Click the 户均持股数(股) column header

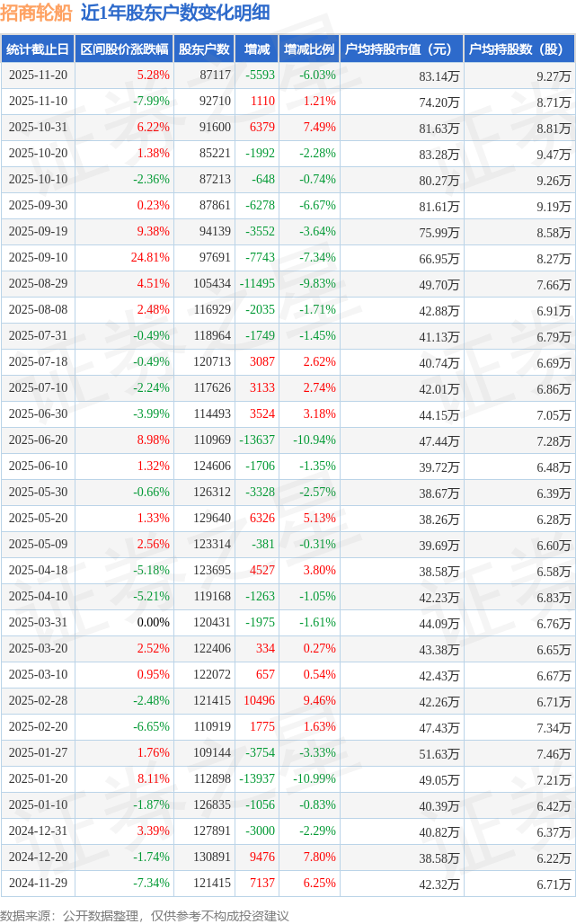[x=520, y=49]
